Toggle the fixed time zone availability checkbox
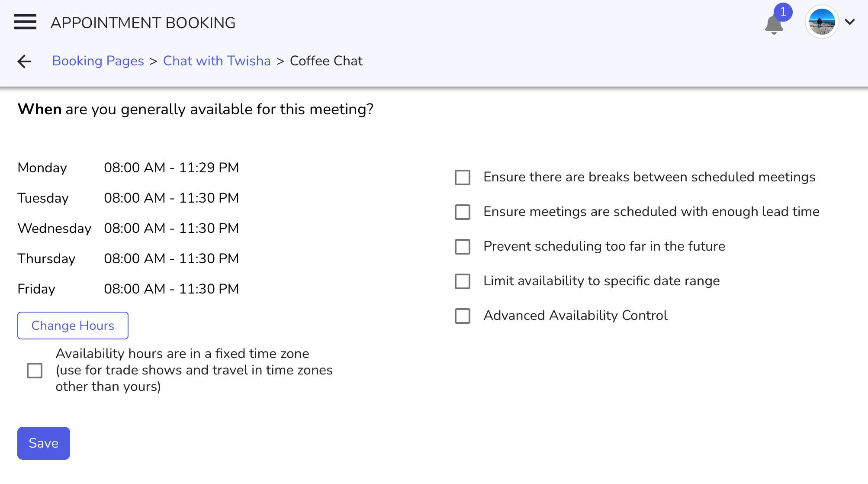 pyautogui.click(x=34, y=370)
